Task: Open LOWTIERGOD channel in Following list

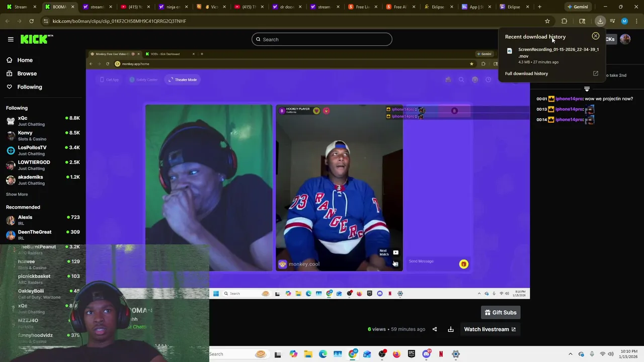Action: (x=43, y=165)
